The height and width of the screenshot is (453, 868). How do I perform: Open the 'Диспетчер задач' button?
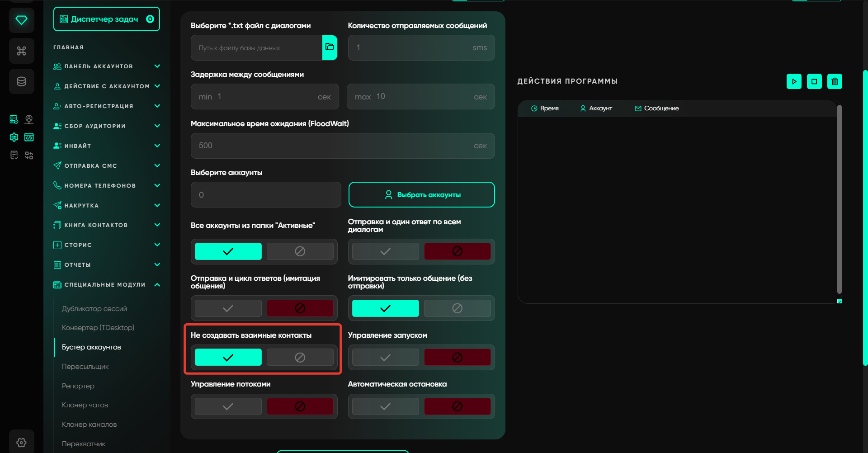click(107, 19)
